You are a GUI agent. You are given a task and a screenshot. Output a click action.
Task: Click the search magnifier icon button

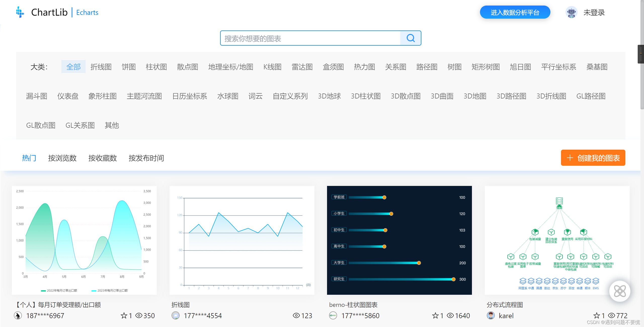pyautogui.click(x=411, y=38)
